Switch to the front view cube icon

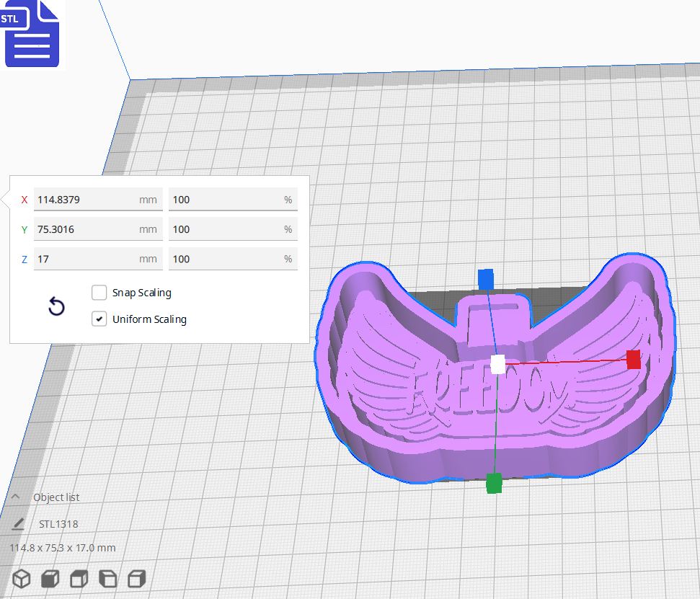50,578
